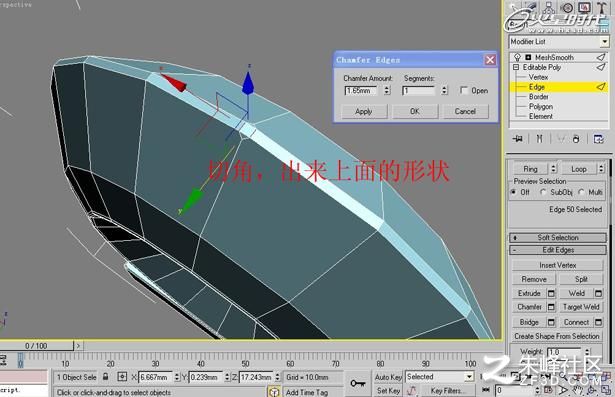Open Bridge settings box next to Bridge
This screenshot has height=397, width=615.
pyautogui.click(x=551, y=322)
